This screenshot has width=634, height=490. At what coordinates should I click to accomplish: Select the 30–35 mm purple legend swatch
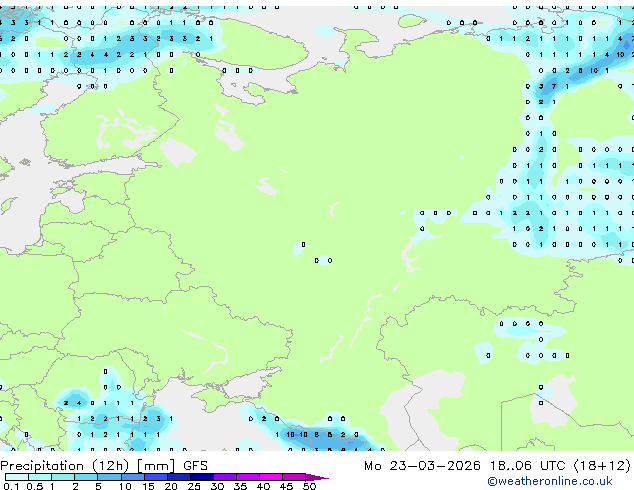pos(225,477)
